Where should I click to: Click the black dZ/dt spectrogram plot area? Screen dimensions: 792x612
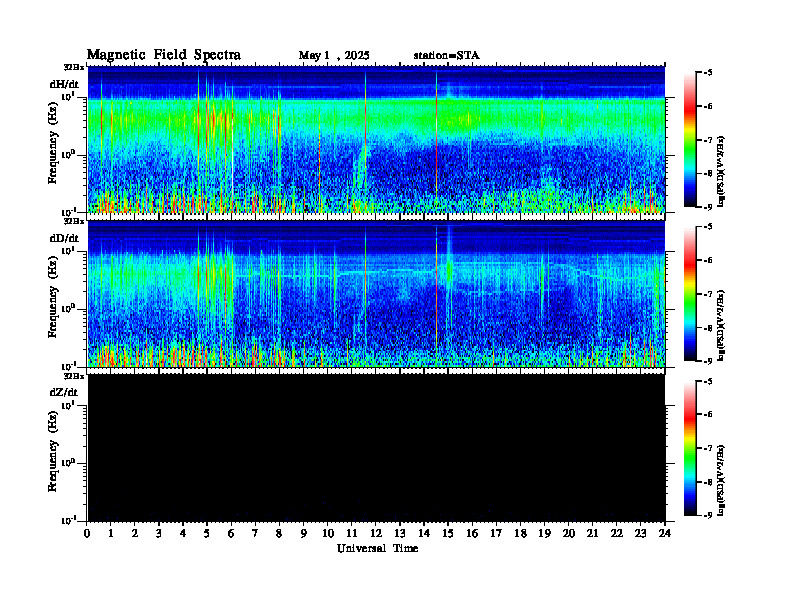click(376, 447)
